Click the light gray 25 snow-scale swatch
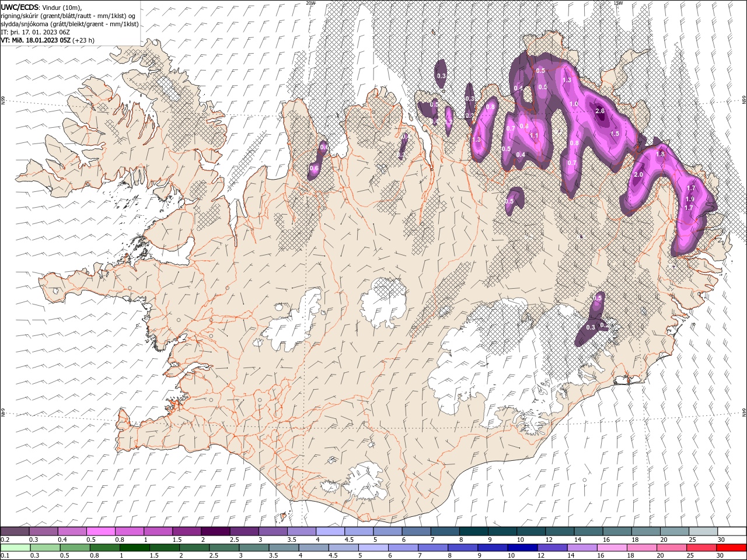747x560 pixels. [702, 531]
